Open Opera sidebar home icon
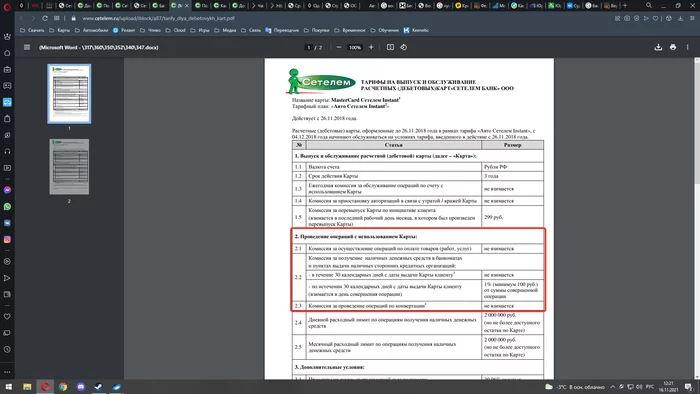 point(7,53)
